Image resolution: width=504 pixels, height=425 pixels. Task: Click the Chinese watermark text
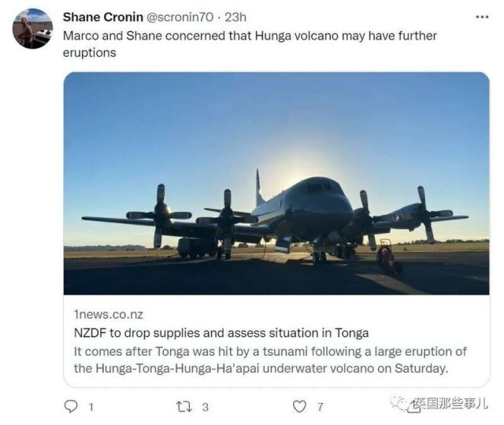(450, 403)
